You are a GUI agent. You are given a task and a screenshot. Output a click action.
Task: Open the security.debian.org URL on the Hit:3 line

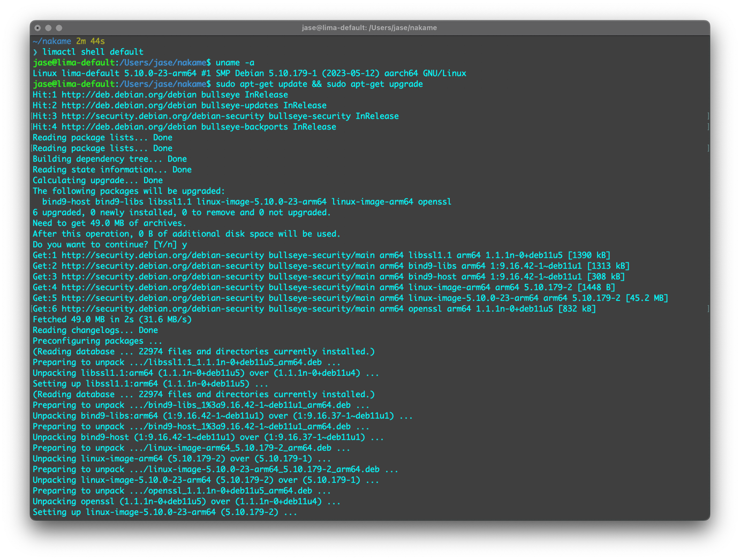pos(162,116)
